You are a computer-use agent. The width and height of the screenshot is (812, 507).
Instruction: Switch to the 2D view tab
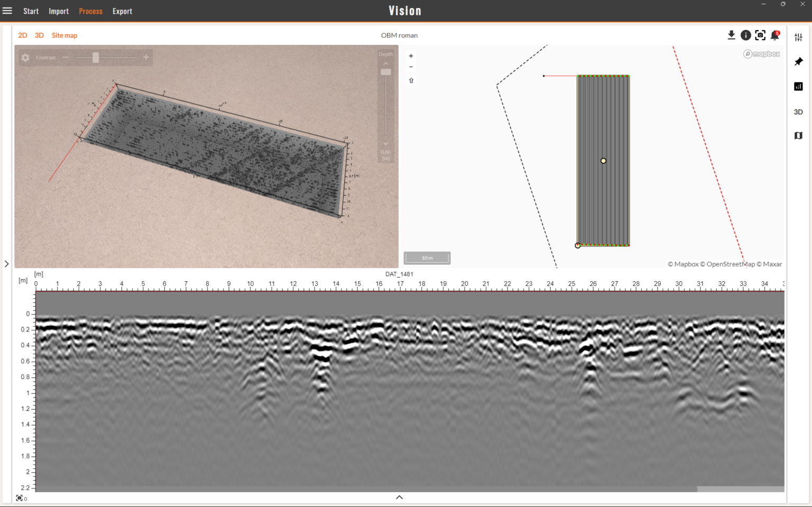pos(23,35)
